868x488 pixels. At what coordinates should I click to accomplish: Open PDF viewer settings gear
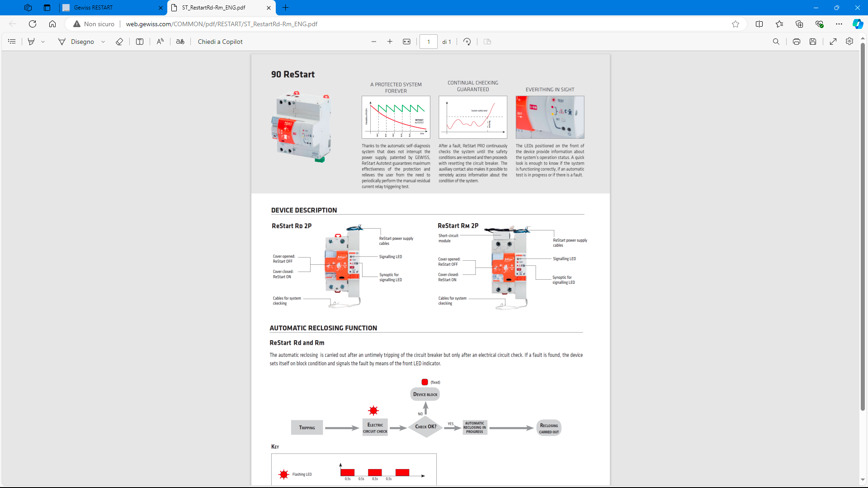(849, 41)
